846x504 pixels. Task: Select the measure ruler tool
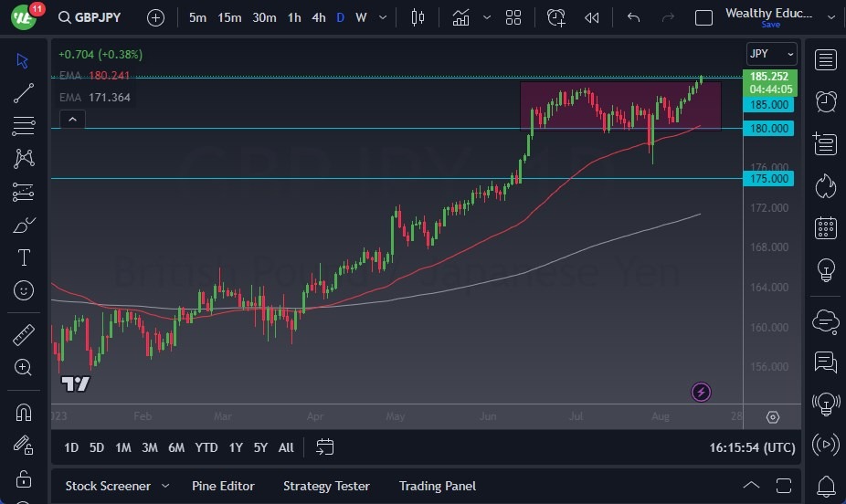click(24, 334)
